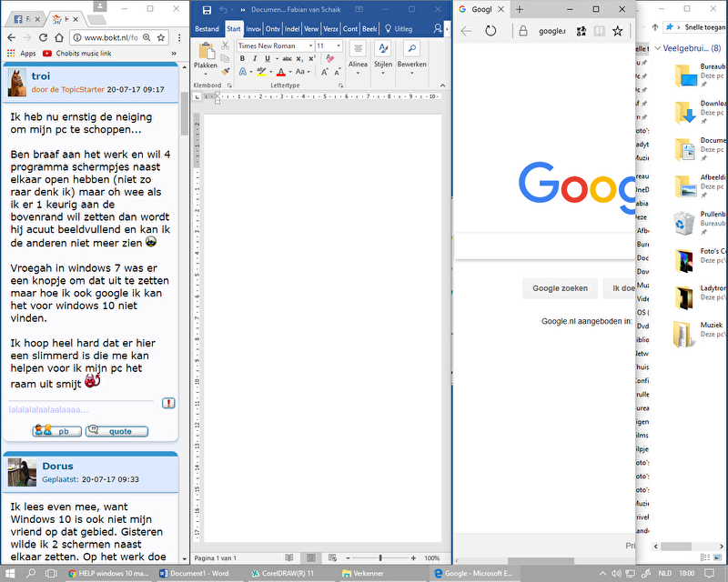728x582 pixels.
Task: Open the Times New Roman font dropdown
Action: click(x=308, y=45)
